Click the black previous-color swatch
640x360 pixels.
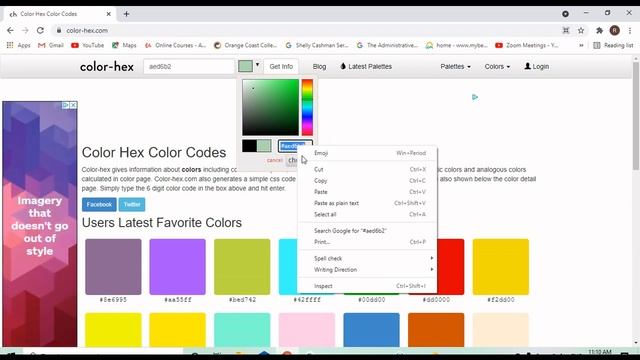click(249, 146)
